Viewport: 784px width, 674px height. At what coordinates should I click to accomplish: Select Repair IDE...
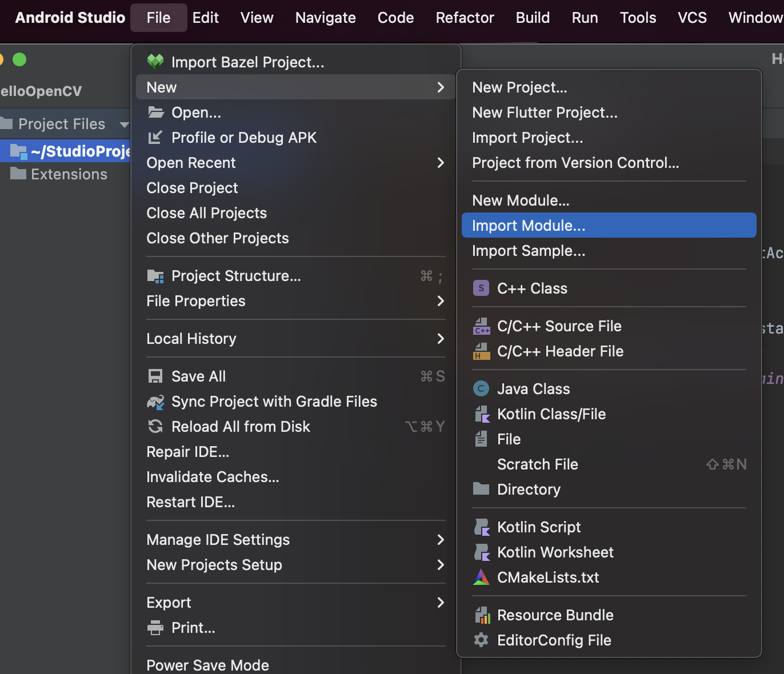[296, 452]
